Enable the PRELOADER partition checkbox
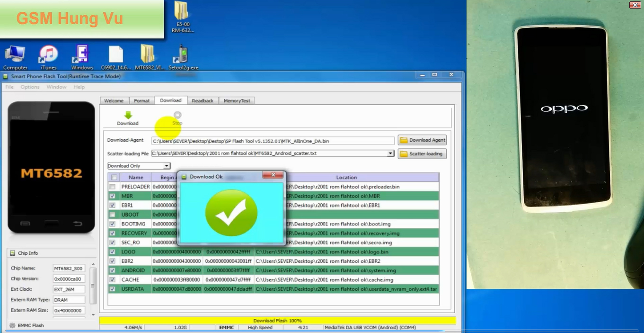The height and width of the screenshot is (333, 644). point(113,186)
